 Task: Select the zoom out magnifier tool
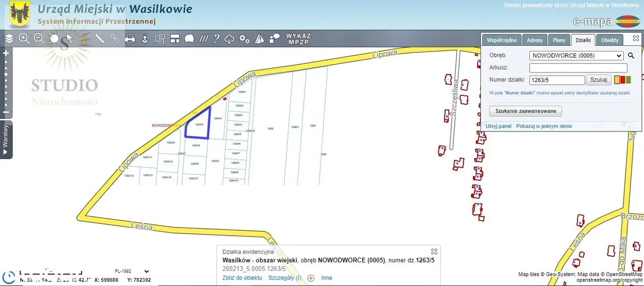pos(39,38)
